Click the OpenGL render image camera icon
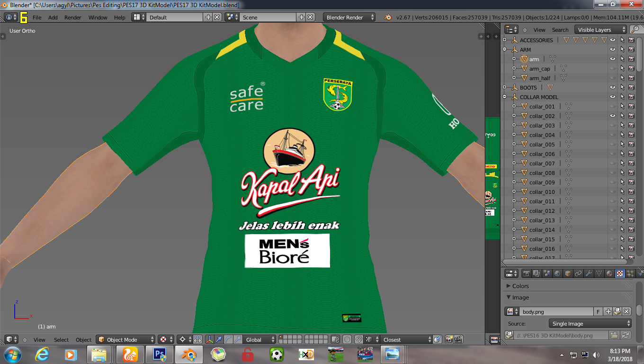 point(448,339)
